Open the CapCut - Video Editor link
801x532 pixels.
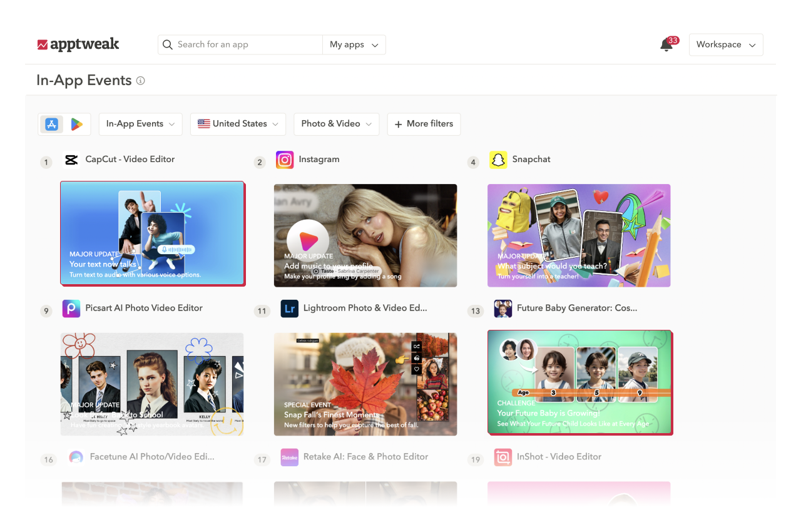[130, 160]
